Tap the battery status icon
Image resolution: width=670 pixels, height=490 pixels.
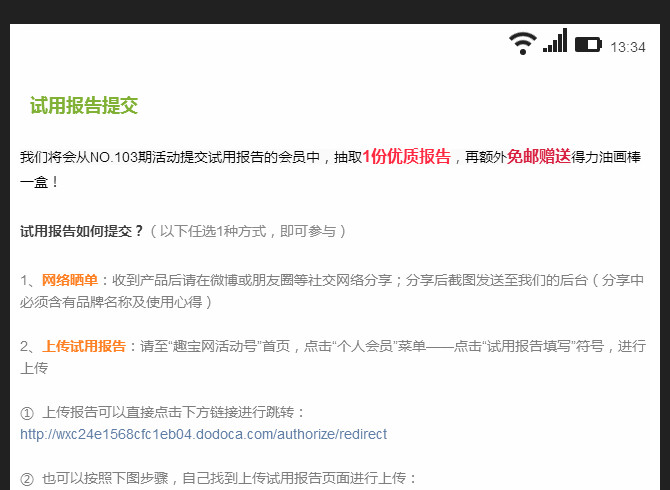[588, 44]
